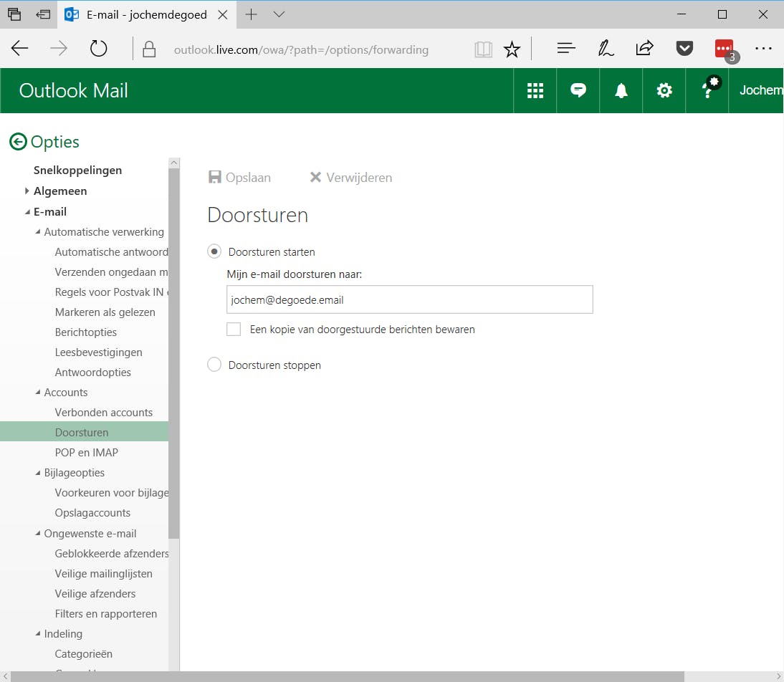Open the Skype chat icon
Screen dimensions: 784x682
click(578, 90)
